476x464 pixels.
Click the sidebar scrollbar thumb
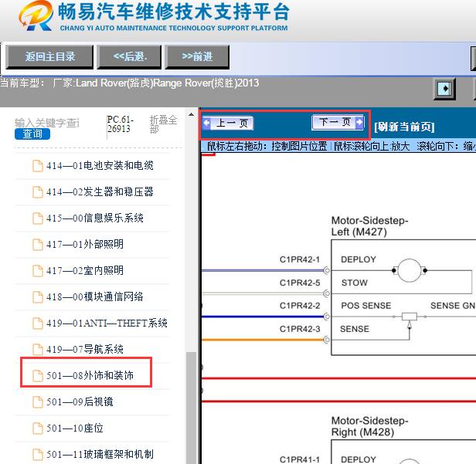[x=191, y=408]
